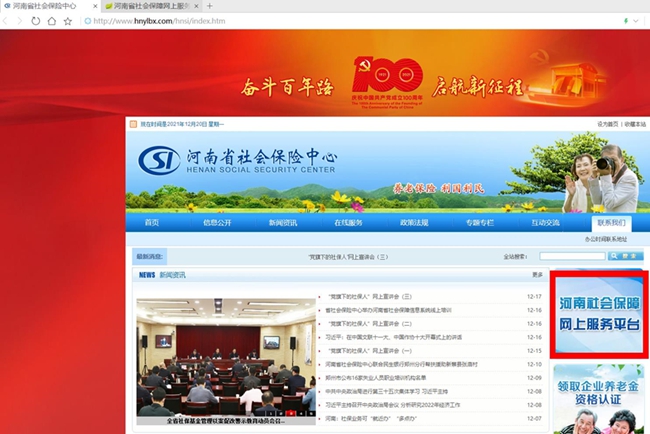The width and height of the screenshot is (650, 434).
Task: Open news 中共中央政治局进行第三十五次集体学习
Action: pos(386,391)
